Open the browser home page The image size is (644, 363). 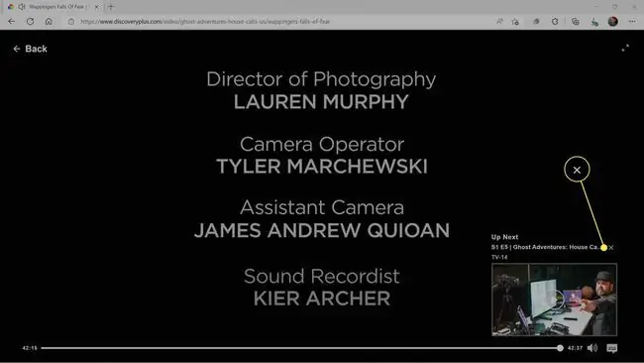(x=49, y=22)
